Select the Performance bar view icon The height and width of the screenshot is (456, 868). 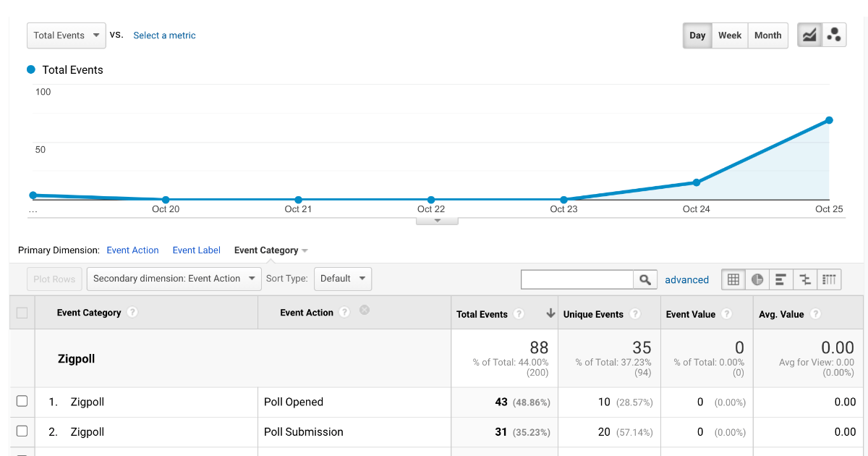[x=780, y=279]
